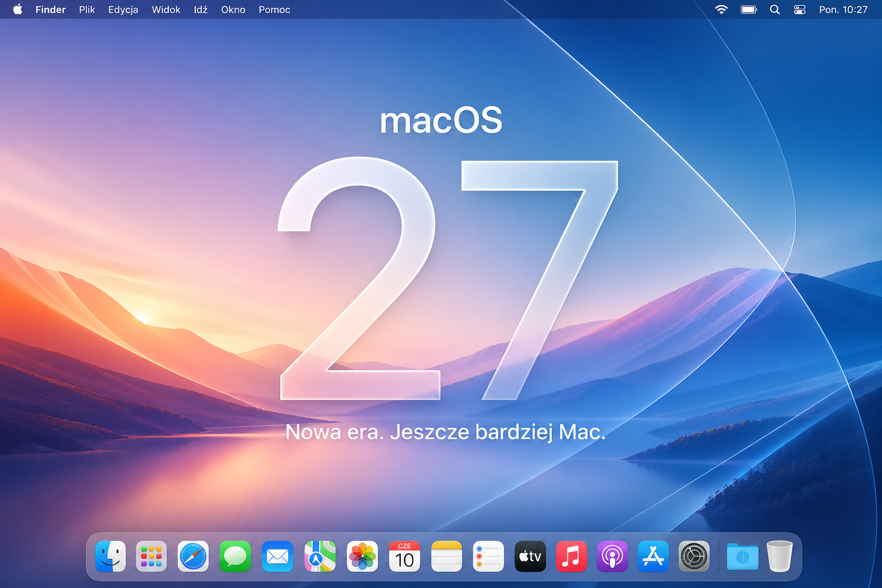This screenshot has width=882, height=588.
Task: Open Spotlight search magnifier icon
Action: 775,9
